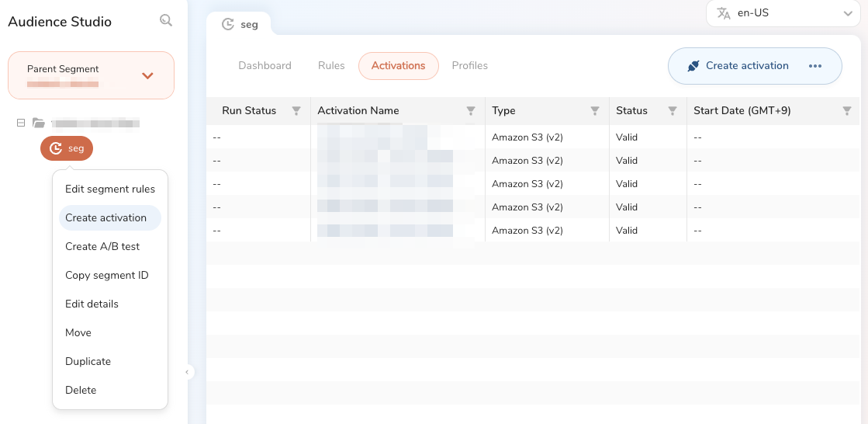Open filter for the Status column
Viewport: 868px width, 424px height.
point(672,111)
